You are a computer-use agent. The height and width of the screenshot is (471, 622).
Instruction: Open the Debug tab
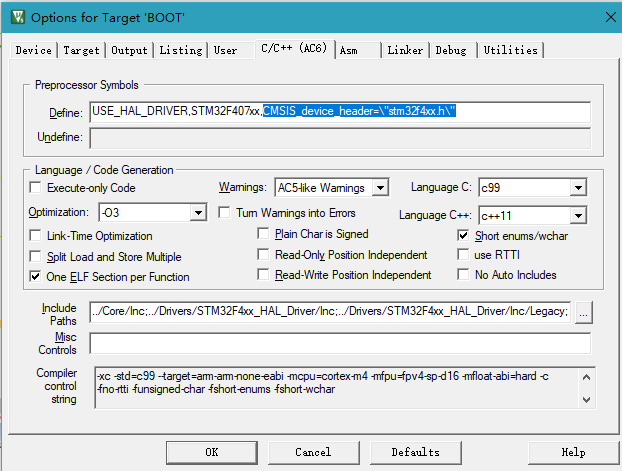pos(451,50)
